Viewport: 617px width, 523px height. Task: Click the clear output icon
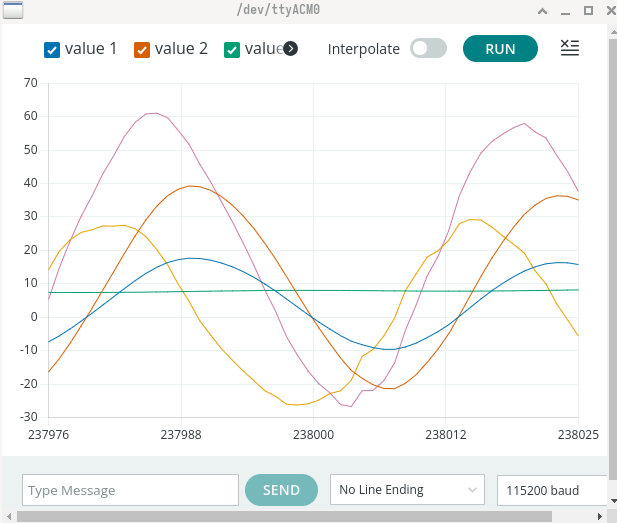pyautogui.click(x=570, y=48)
